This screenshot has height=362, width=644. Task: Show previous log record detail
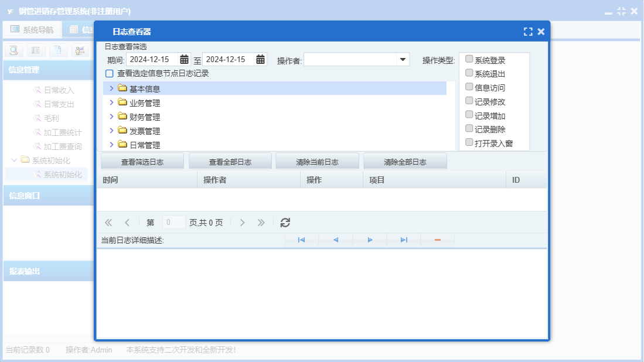pos(336,240)
